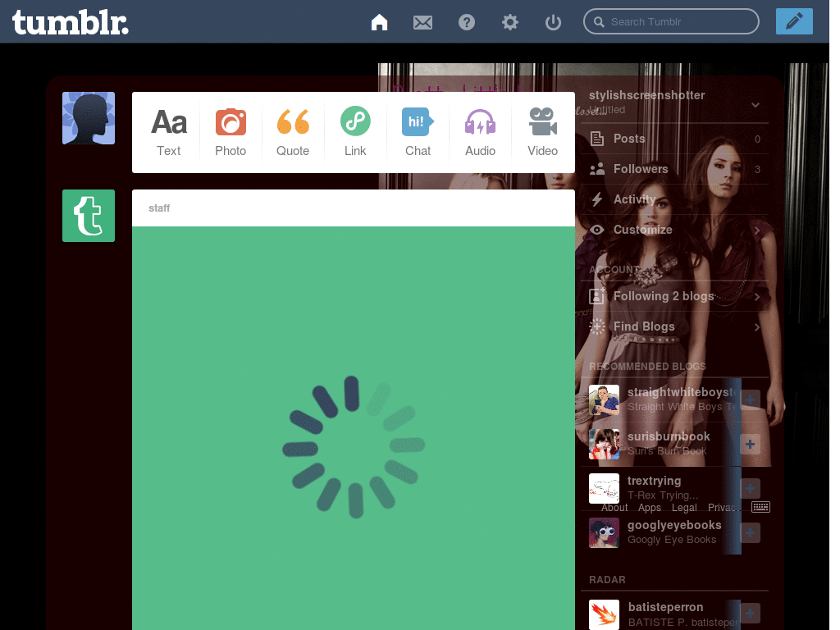The width and height of the screenshot is (840, 630).
Task: Open the help question mark icon
Action: [x=467, y=22]
